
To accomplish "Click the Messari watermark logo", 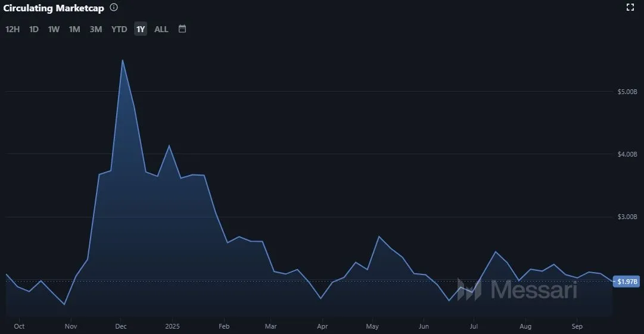I will pos(517,289).
